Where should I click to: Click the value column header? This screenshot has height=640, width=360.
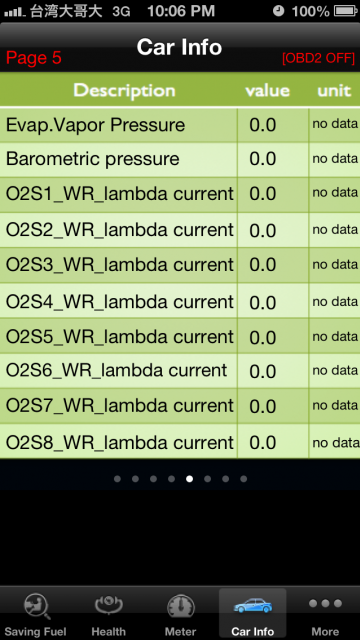[x=268, y=91]
